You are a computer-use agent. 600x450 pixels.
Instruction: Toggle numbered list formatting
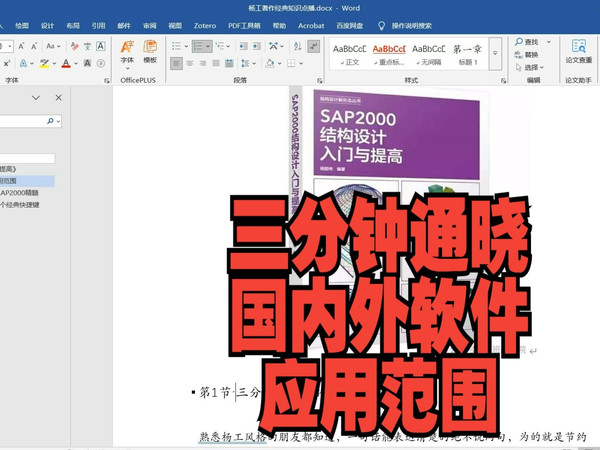coord(198,46)
